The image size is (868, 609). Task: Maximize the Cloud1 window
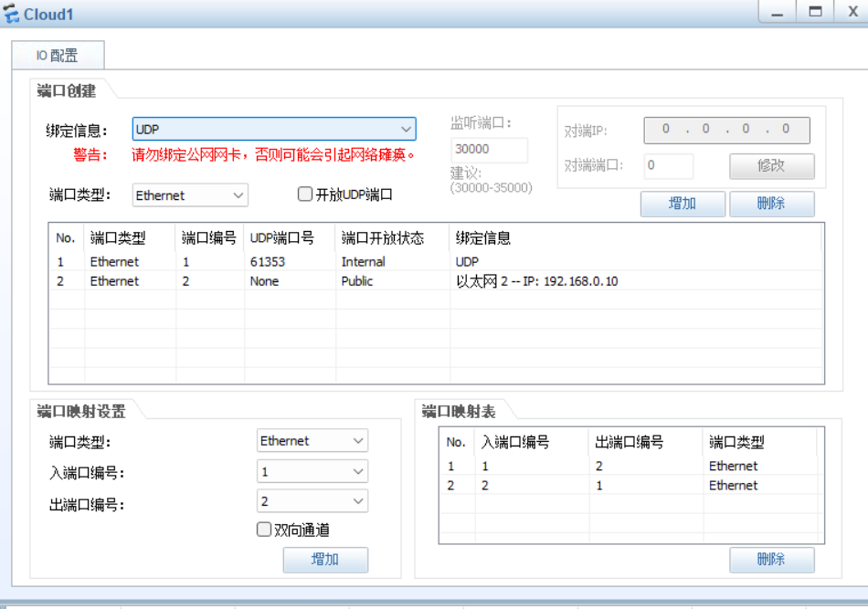pos(815,12)
